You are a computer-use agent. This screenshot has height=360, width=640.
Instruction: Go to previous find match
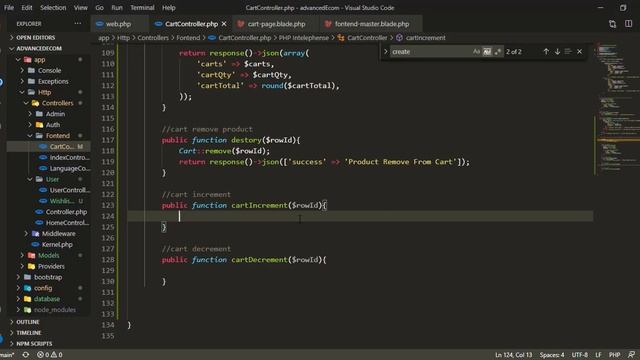coord(546,51)
